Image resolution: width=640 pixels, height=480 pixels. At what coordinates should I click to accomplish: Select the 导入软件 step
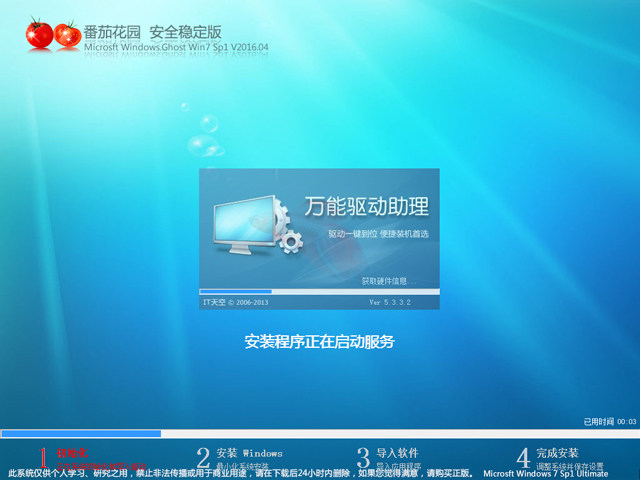pyautogui.click(x=395, y=453)
